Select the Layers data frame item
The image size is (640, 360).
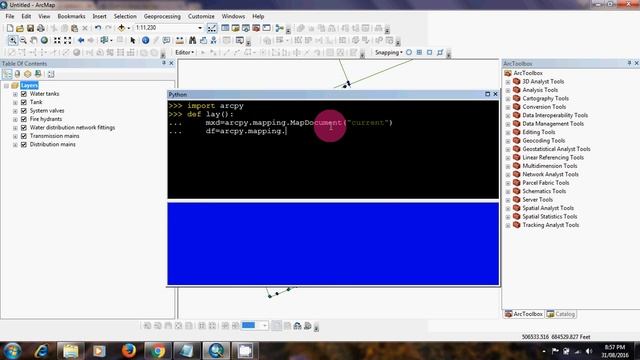[29, 85]
